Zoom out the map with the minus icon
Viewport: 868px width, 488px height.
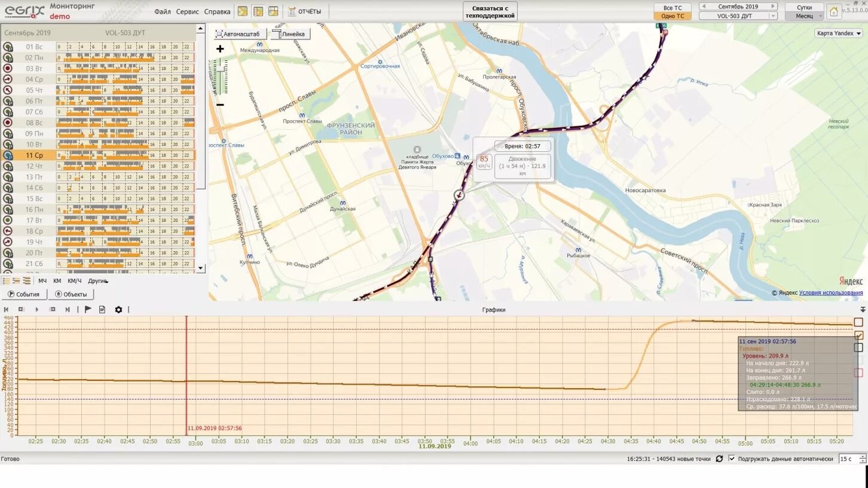click(x=219, y=105)
